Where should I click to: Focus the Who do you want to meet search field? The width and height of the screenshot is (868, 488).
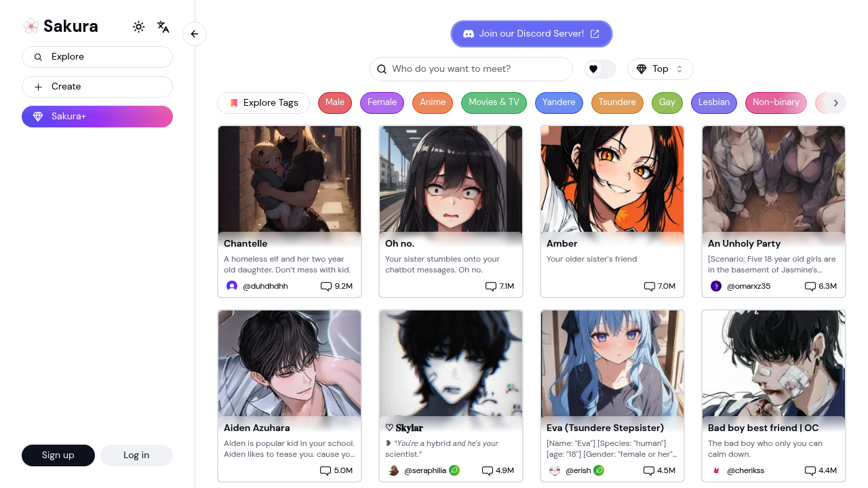click(x=471, y=69)
